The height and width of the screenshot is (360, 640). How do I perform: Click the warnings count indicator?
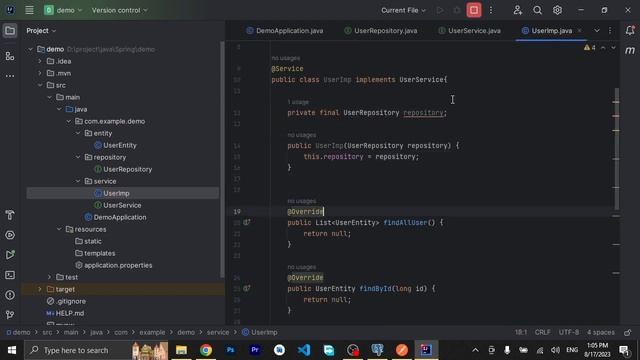tap(590, 48)
